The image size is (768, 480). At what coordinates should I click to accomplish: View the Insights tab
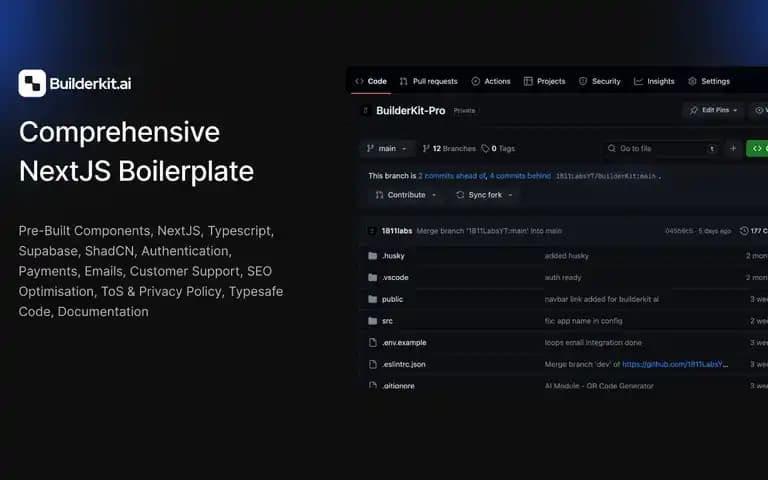click(654, 81)
